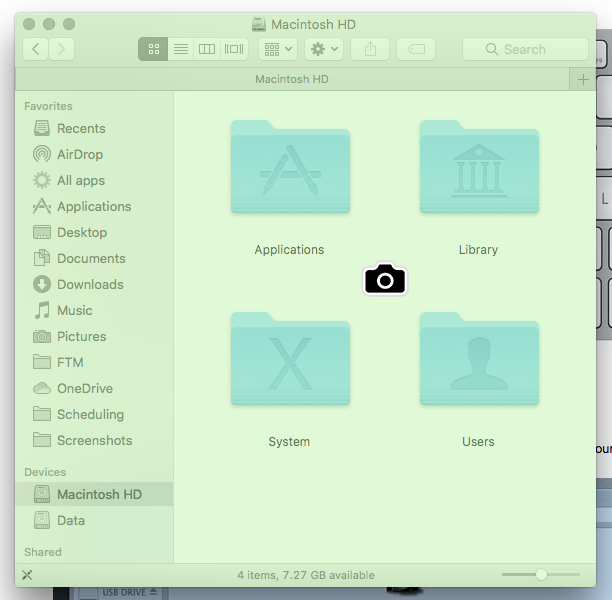Click the Favorites section header
Image resolution: width=612 pixels, height=600 pixels.
(x=48, y=106)
